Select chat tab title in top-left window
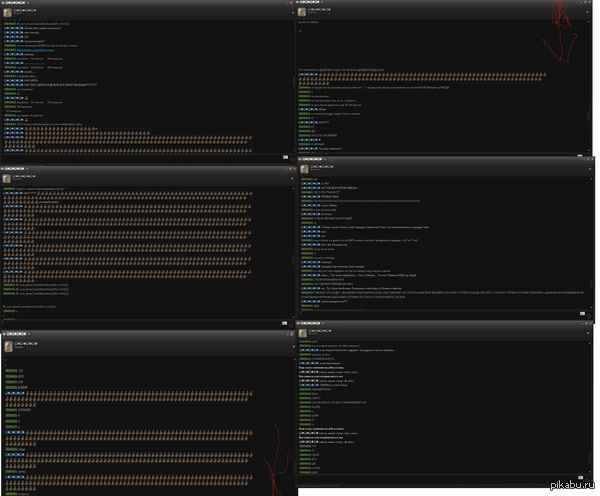Screen dimensions: 600x496 pyautogui.click(x=15, y=3)
